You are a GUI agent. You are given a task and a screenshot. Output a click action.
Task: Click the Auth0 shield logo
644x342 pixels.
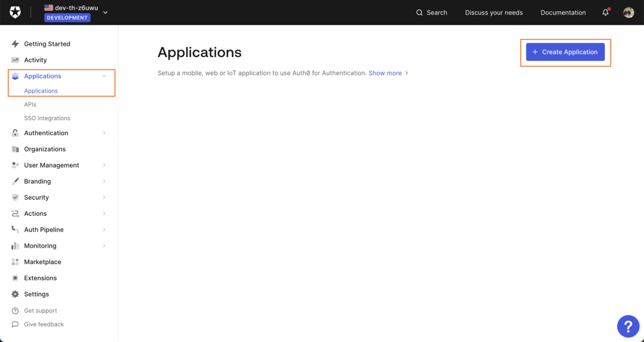[15, 12]
